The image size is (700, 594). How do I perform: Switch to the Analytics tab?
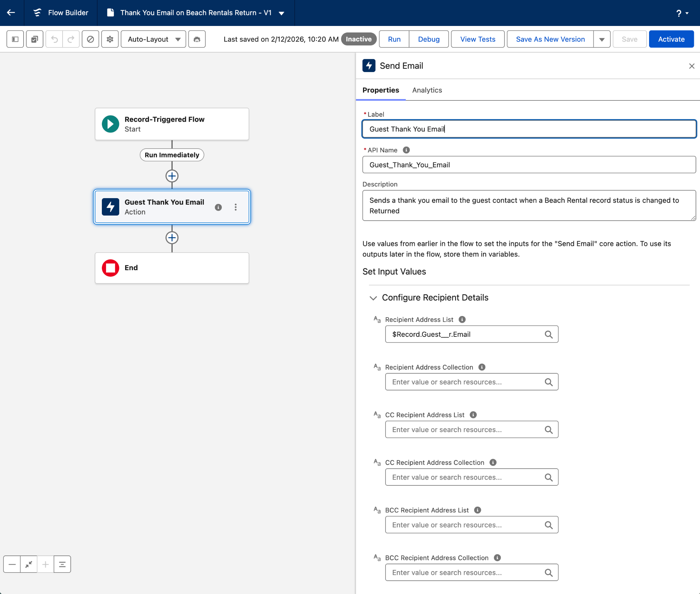tap(427, 90)
